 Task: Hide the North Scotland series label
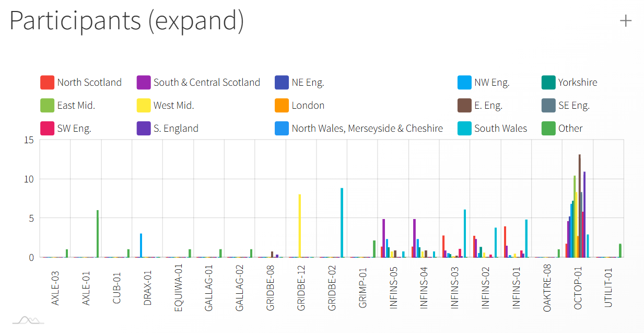click(89, 83)
